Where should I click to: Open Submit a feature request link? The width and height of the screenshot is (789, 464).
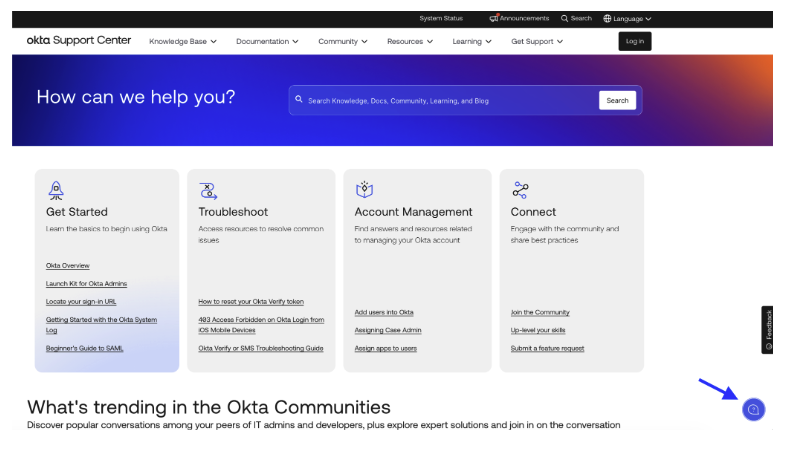click(547, 348)
